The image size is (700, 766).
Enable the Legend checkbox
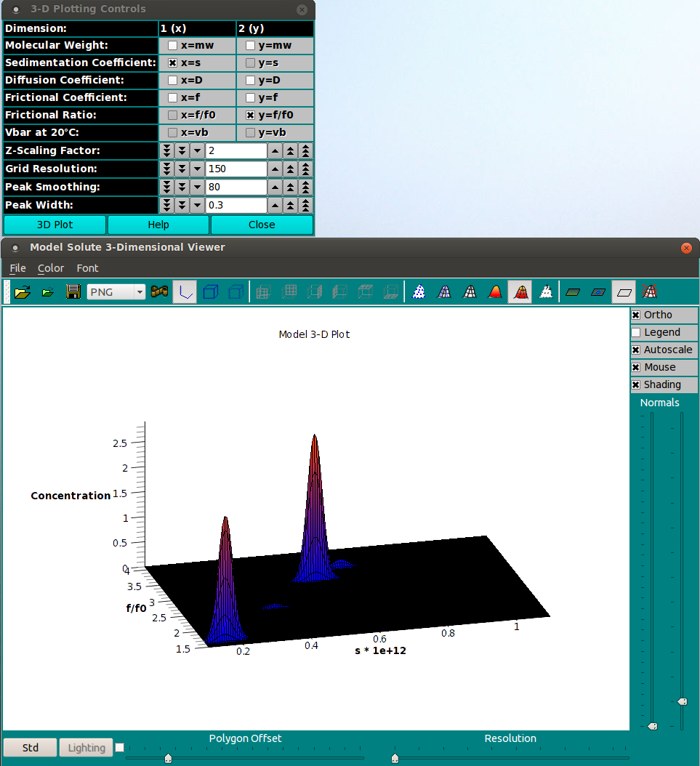(635, 333)
